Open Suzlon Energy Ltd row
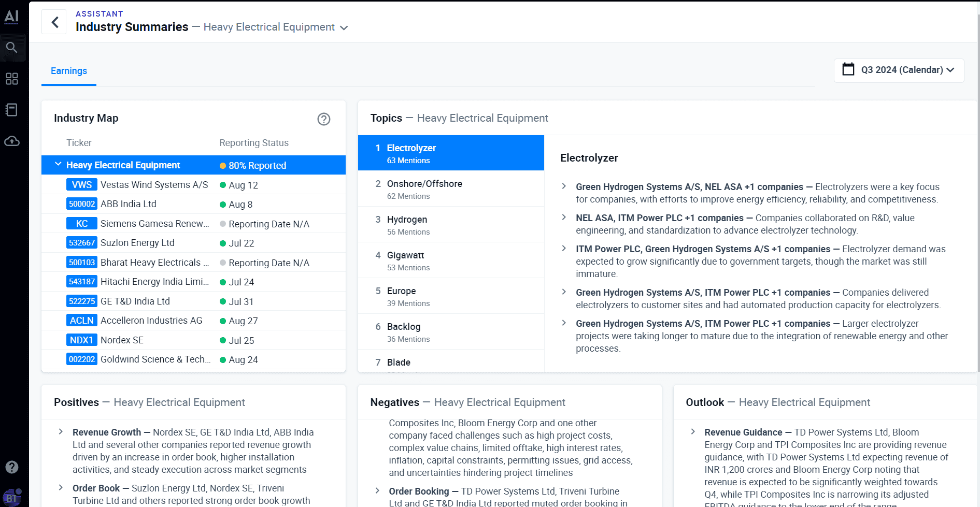980x507 pixels. [x=193, y=243]
